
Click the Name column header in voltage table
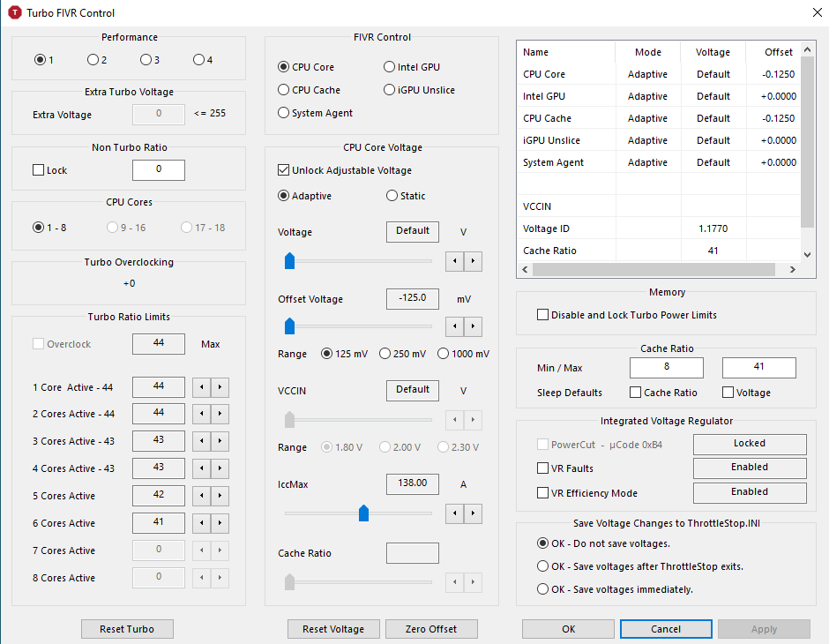(x=566, y=52)
